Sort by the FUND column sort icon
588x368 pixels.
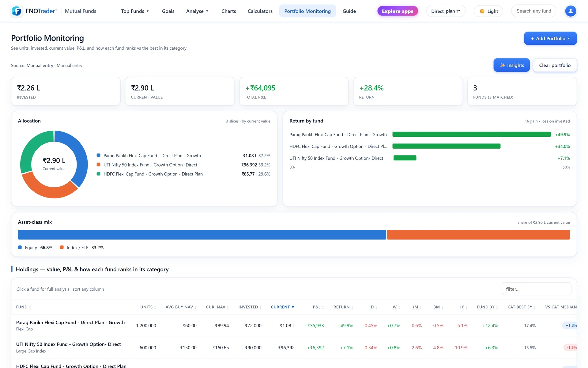point(30,307)
